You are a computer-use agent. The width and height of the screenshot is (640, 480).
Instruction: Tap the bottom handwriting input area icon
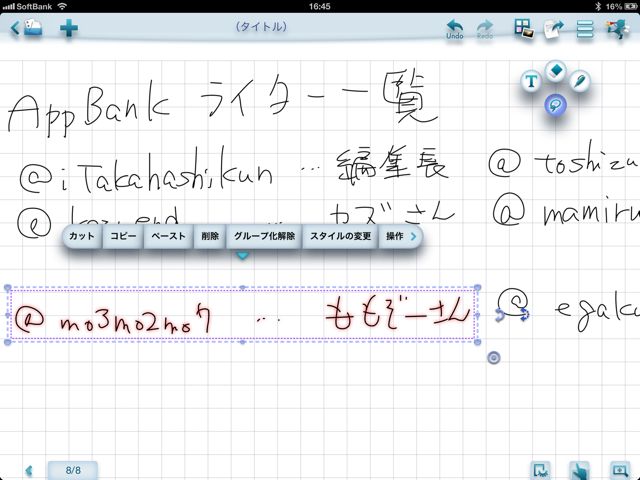(540, 471)
